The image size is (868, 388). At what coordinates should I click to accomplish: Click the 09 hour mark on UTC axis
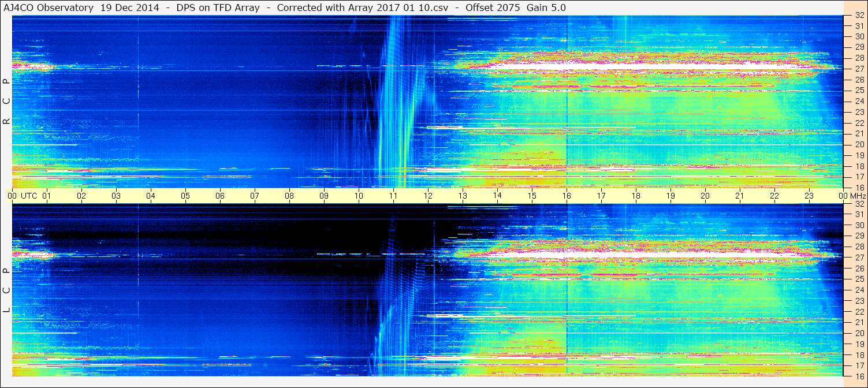(324, 196)
